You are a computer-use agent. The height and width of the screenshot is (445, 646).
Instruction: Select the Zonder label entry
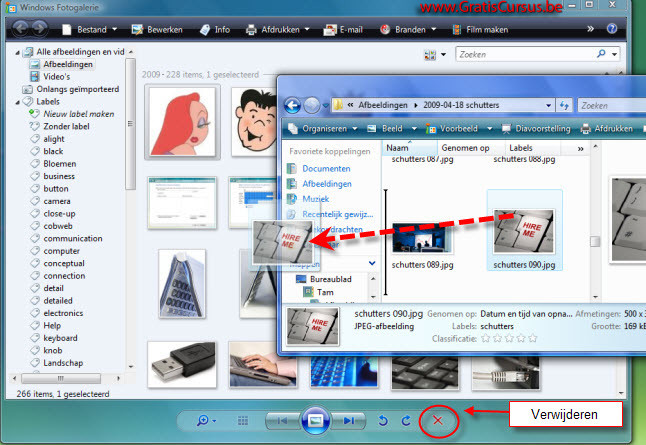pyautogui.click(x=66, y=126)
